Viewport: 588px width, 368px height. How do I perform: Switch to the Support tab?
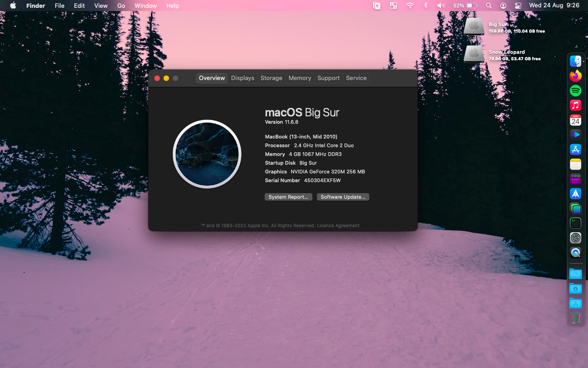coord(328,78)
